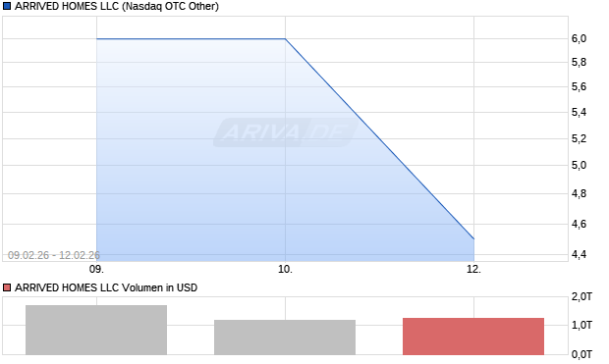Click the 2,0T volume axis label
The height and width of the screenshot is (364, 609).
pyautogui.click(x=581, y=297)
